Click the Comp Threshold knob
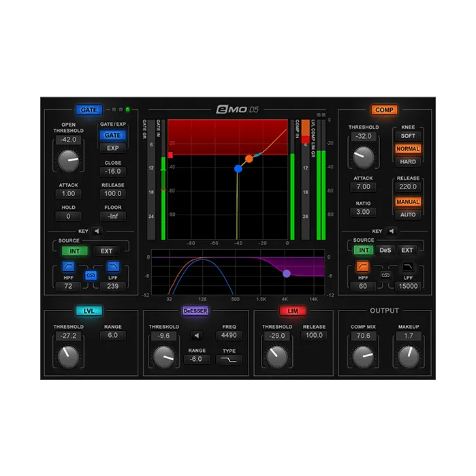The image size is (476, 476). (363, 157)
